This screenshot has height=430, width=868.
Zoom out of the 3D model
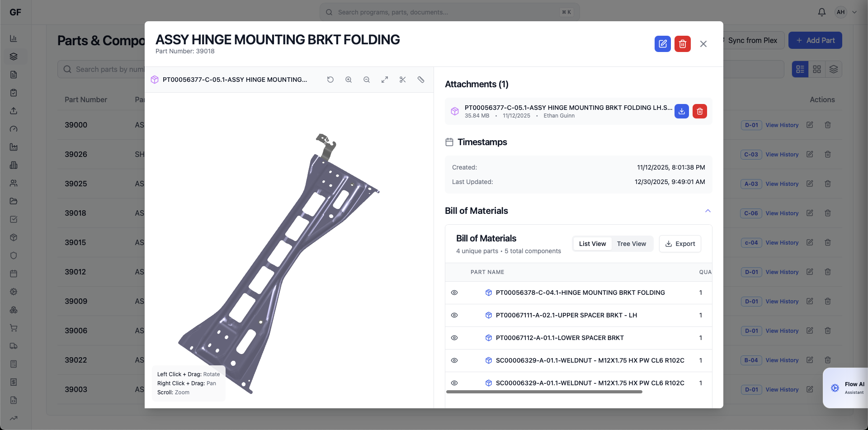click(x=367, y=80)
